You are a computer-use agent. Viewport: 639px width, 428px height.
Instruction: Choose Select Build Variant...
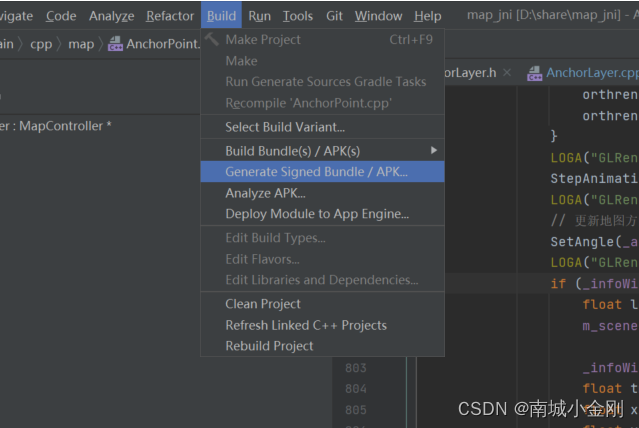(322, 127)
